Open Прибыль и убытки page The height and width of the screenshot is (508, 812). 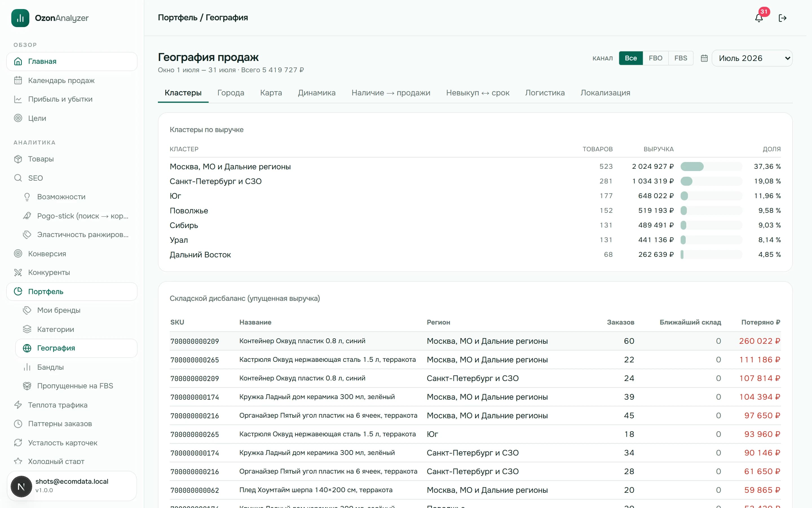[x=72, y=99]
